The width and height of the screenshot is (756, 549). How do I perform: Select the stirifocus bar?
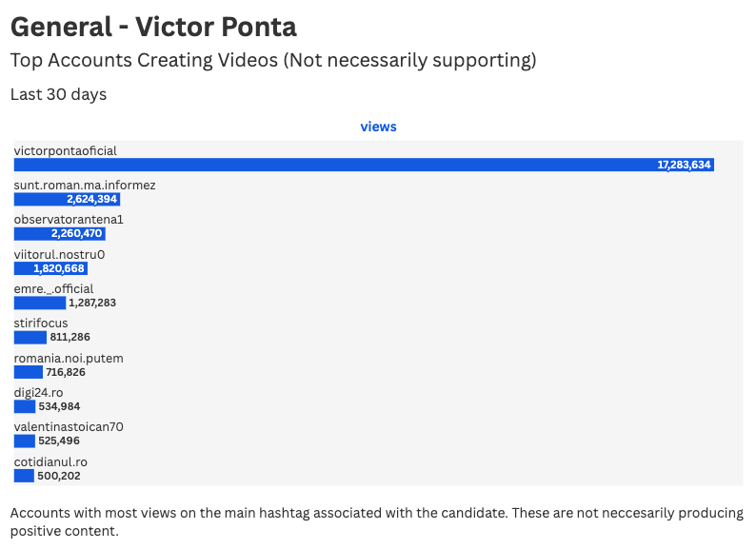(30, 338)
